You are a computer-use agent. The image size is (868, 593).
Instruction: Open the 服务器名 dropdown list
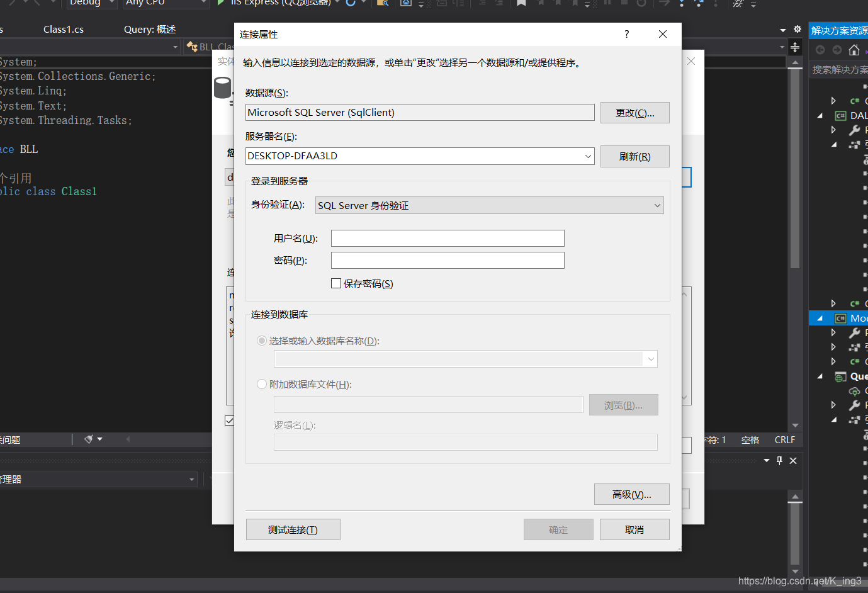(588, 156)
